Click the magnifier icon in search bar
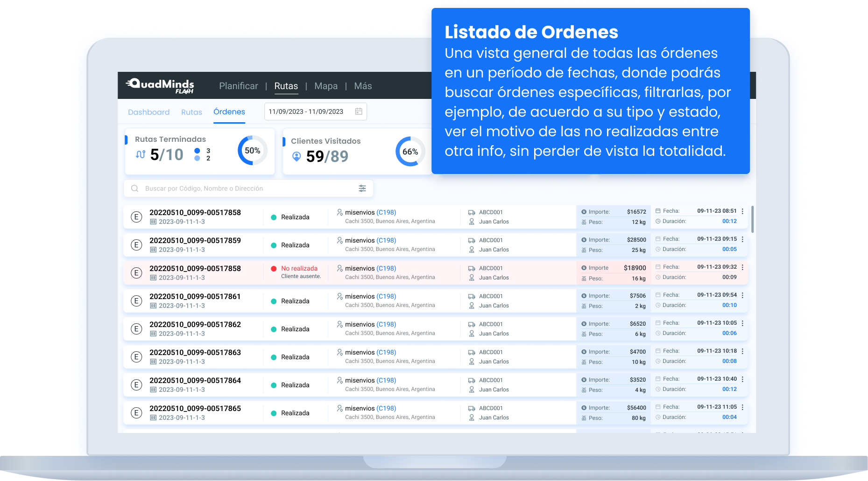The width and height of the screenshot is (868, 481). coord(135,188)
